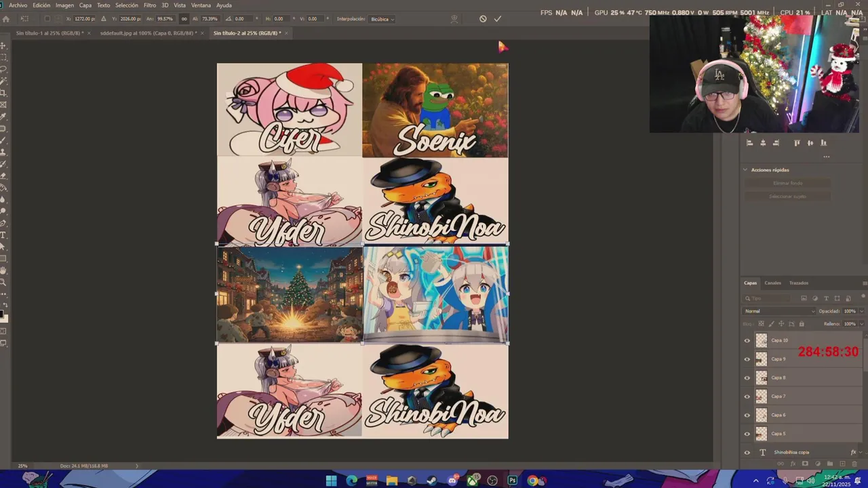
Task: Select the Brush tool
Action: [x=4, y=140]
